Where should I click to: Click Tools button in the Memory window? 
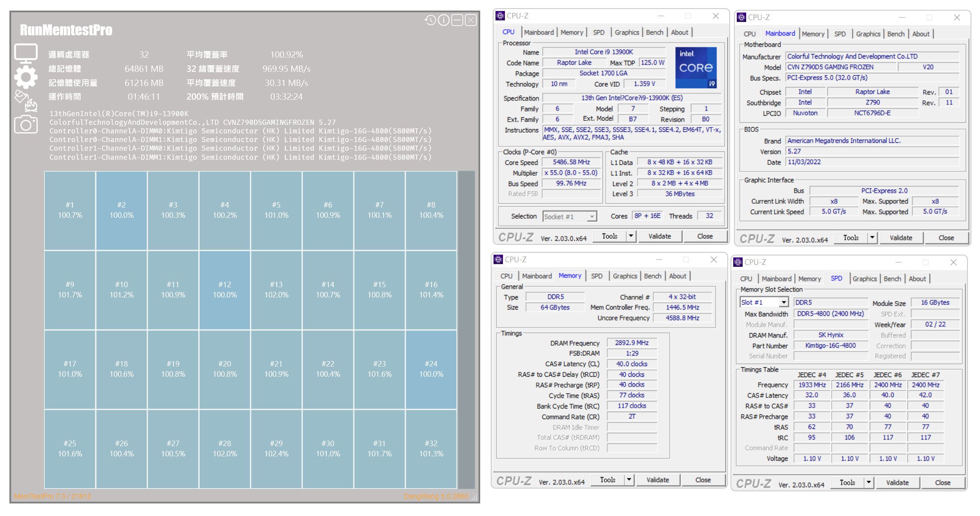pyautogui.click(x=607, y=480)
